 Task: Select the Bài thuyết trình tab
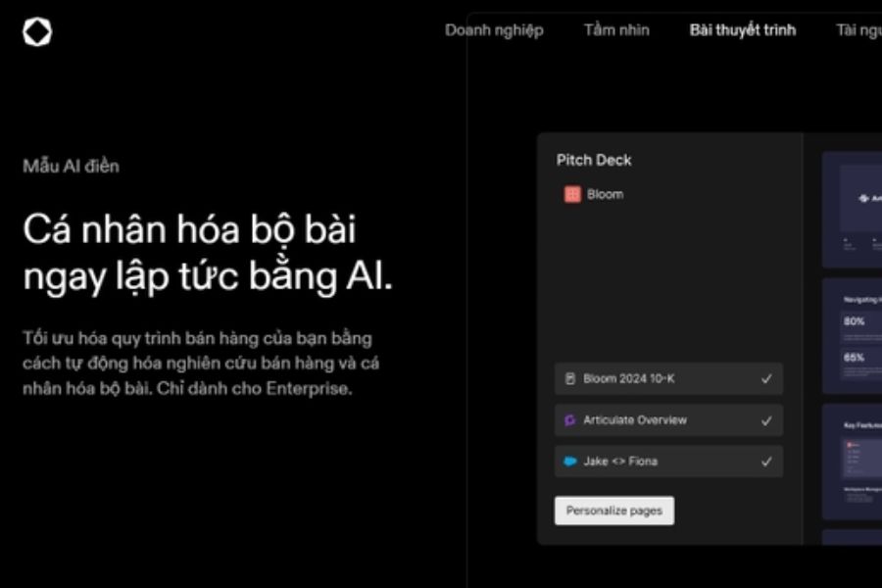click(742, 29)
